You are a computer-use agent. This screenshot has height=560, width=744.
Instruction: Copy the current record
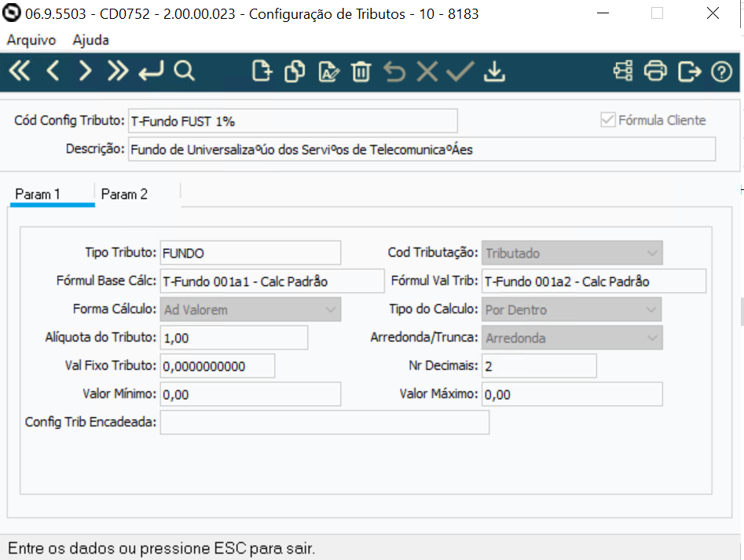tap(295, 71)
